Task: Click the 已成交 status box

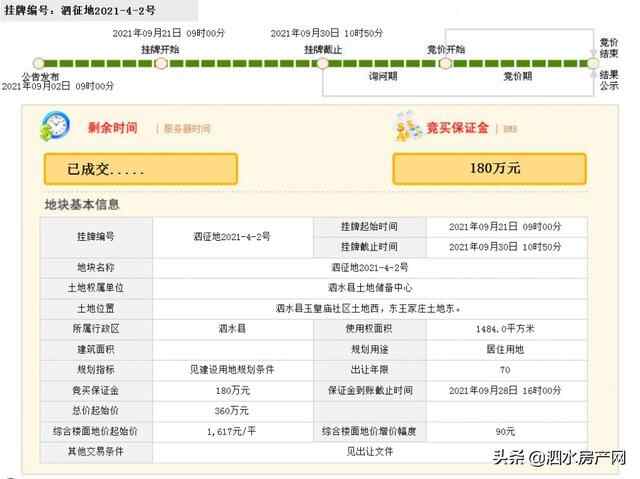Action: point(141,169)
